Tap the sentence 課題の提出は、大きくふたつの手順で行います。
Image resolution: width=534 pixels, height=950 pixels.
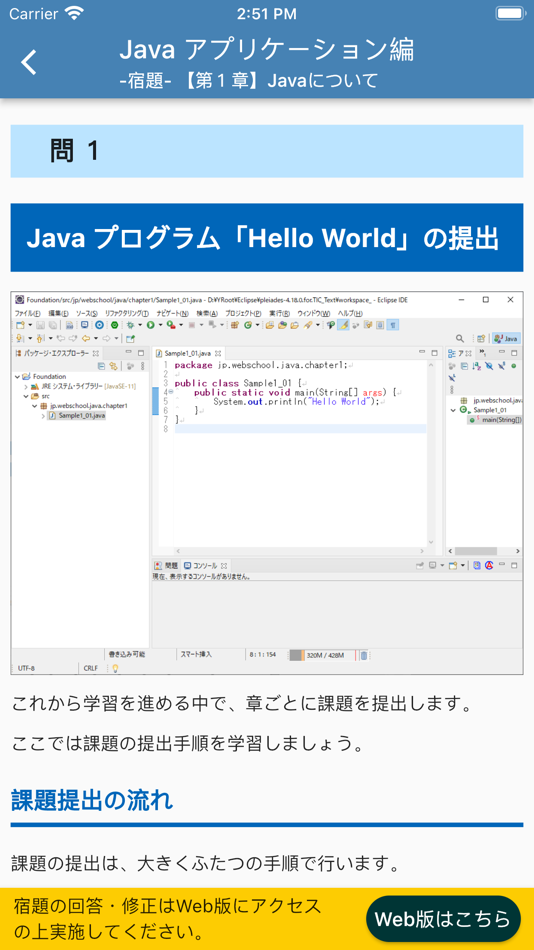(206, 862)
